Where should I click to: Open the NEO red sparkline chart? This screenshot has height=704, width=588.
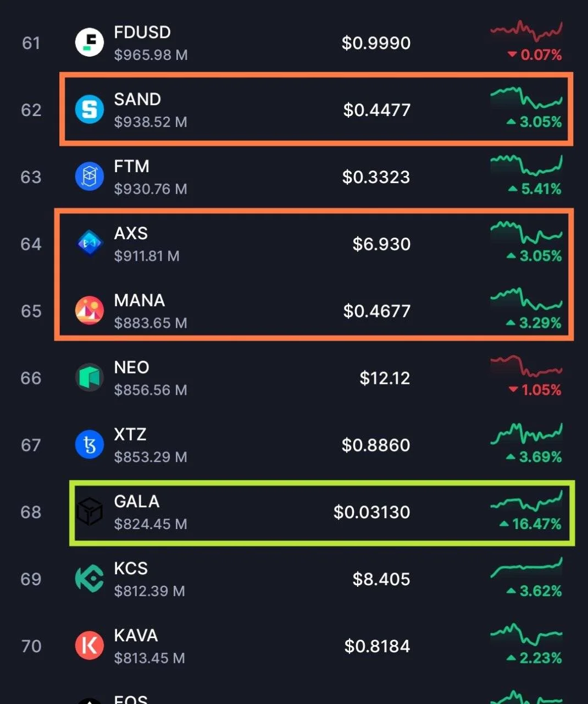(x=526, y=366)
